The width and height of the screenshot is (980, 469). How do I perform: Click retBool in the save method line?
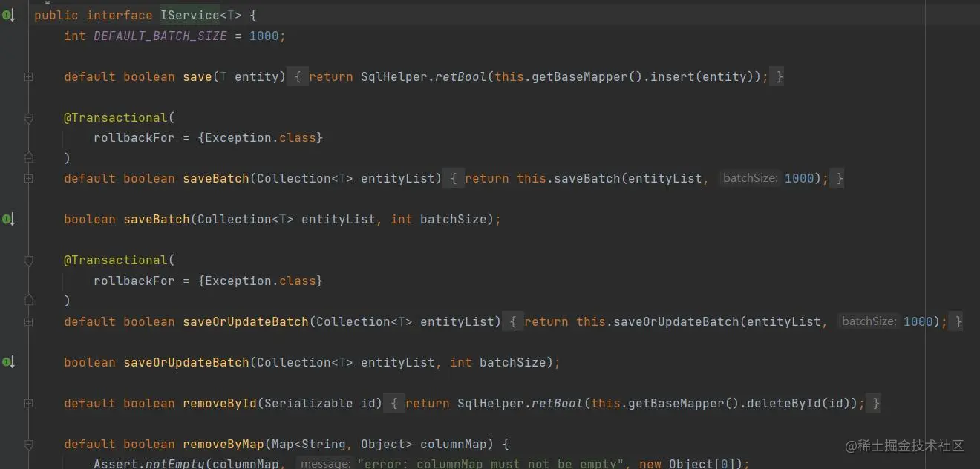coord(461,76)
